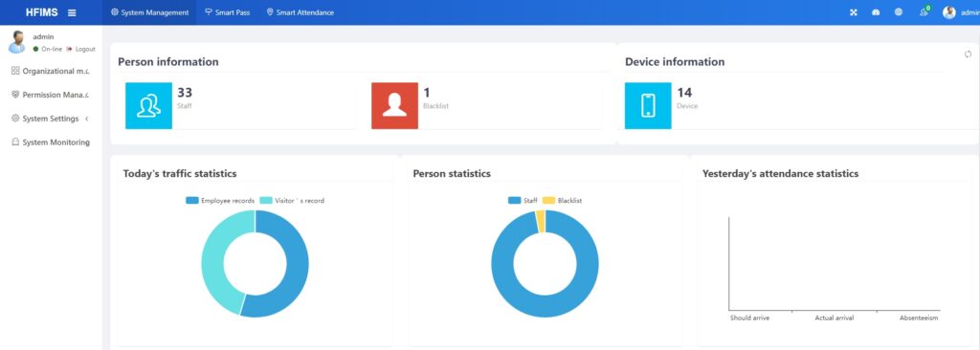Image resolution: width=980 pixels, height=350 pixels.
Task: Click the System Settings gear icon
Action: pyautogui.click(x=15, y=119)
